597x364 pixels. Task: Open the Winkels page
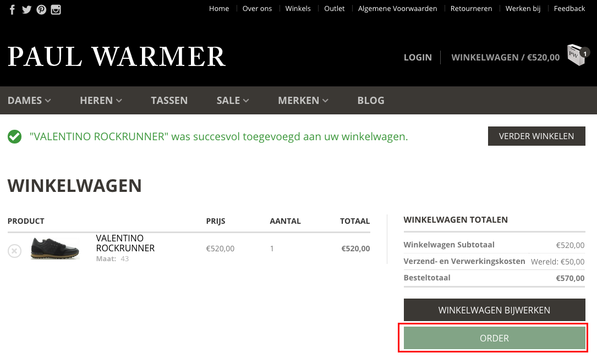coord(298,8)
